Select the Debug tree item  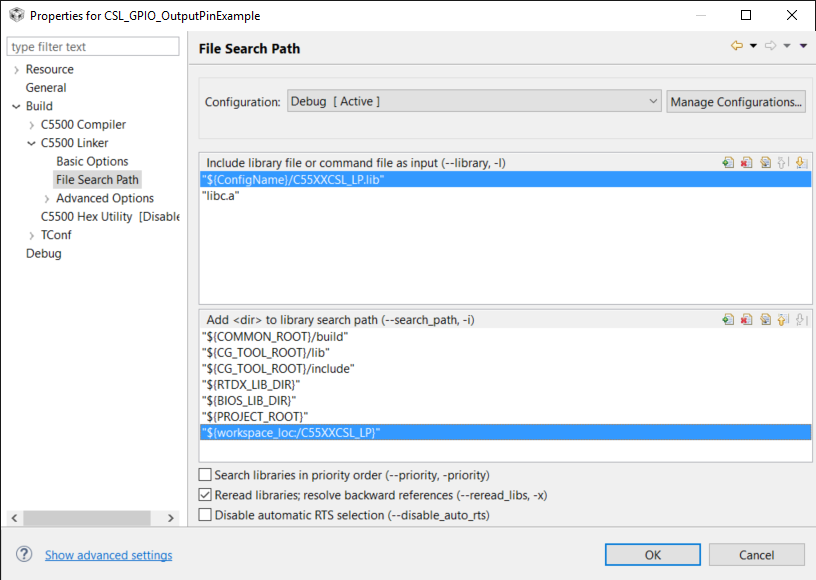43,253
